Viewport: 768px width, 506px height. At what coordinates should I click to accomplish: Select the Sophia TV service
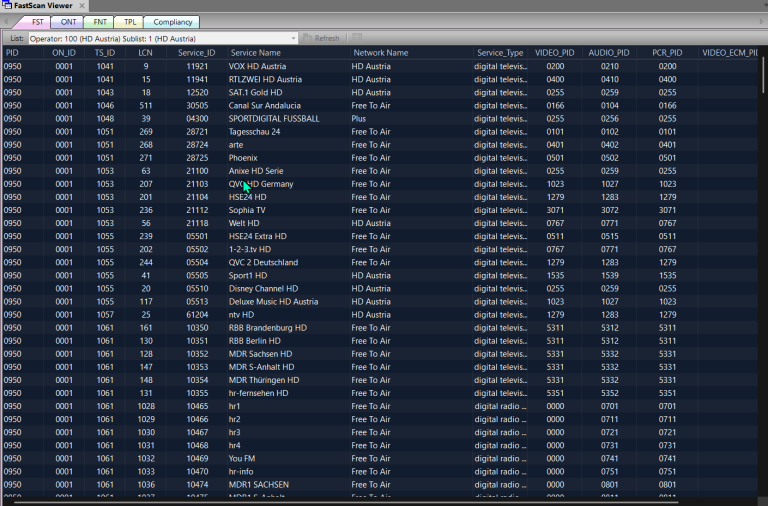247,210
